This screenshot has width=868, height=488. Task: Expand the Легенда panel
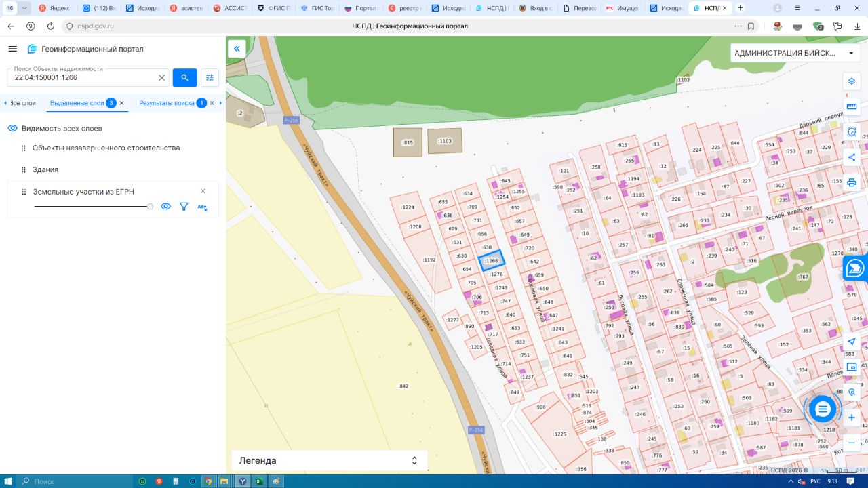point(330,460)
